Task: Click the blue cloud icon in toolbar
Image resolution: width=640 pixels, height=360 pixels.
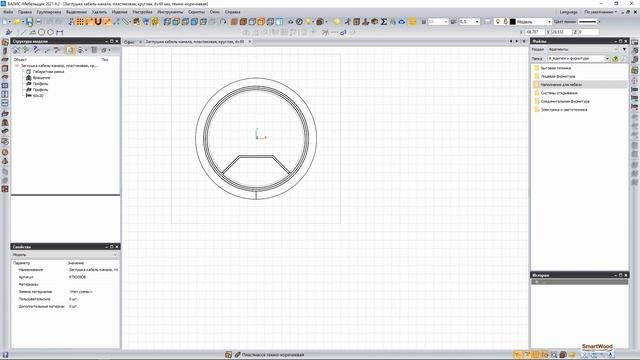Action: click(402, 22)
